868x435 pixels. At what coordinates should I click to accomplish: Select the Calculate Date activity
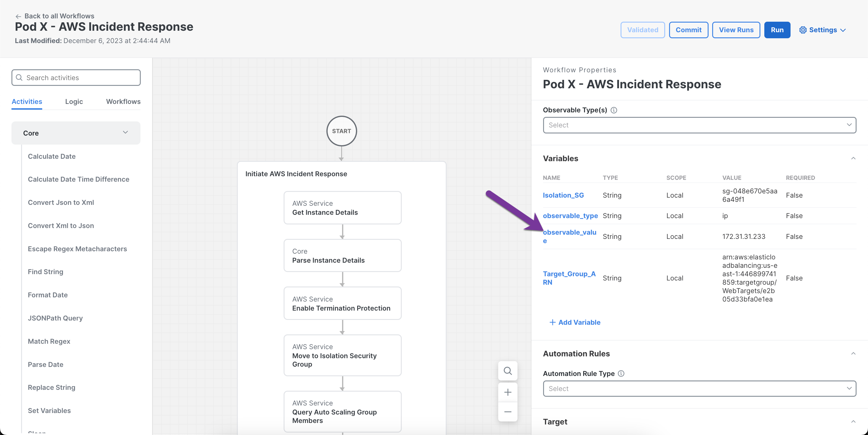point(52,156)
